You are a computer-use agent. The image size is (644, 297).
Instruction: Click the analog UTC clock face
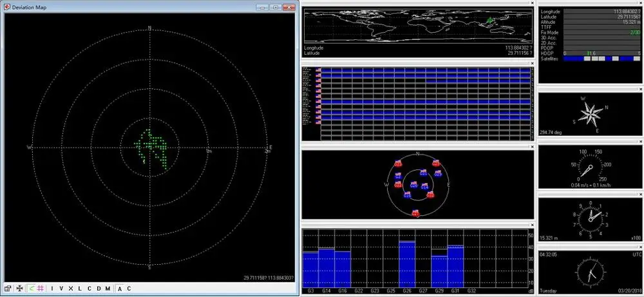(590, 273)
